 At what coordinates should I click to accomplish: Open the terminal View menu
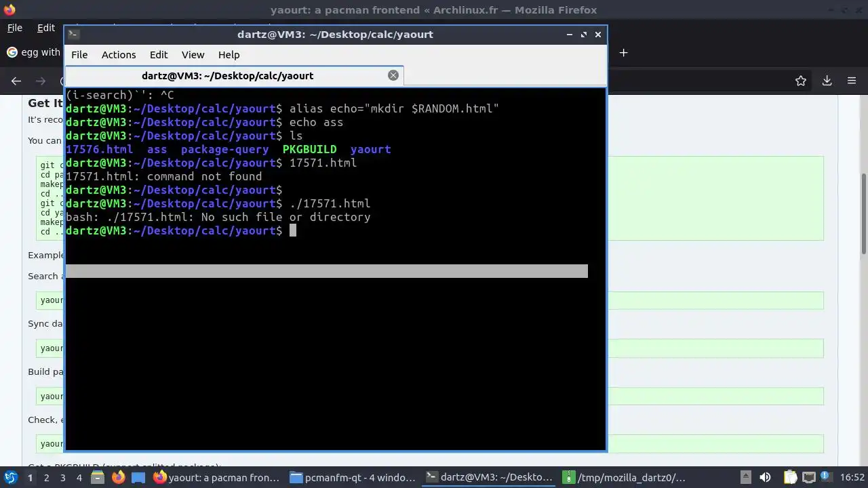[x=193, y=55]
